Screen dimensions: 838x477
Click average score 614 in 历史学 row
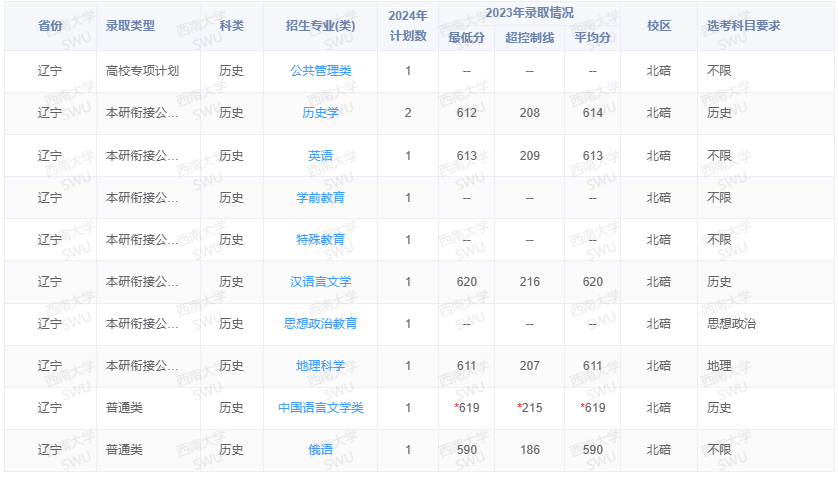[x=593, y=113]
